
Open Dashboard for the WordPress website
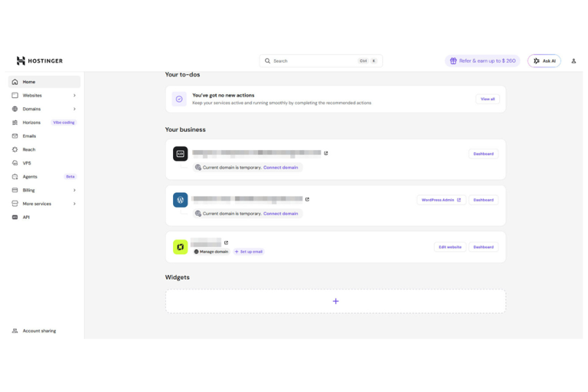point(483,200)
